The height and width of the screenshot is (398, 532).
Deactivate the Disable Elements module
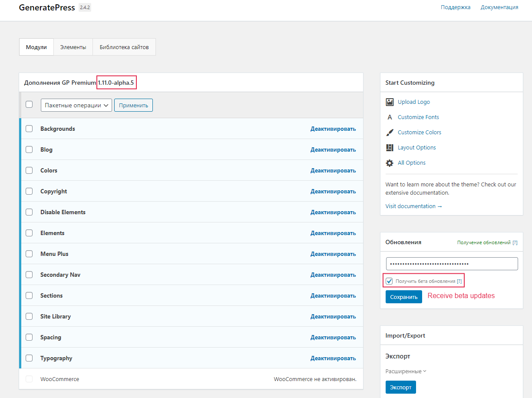tap(333, 212)
